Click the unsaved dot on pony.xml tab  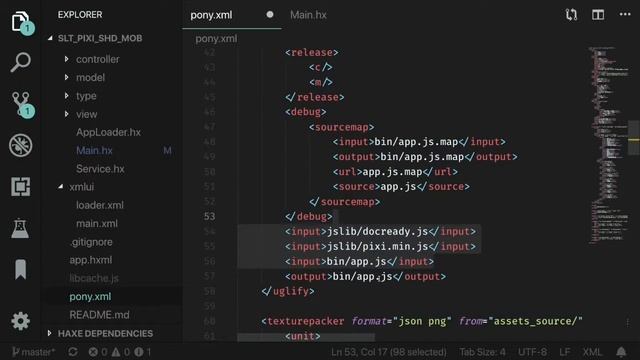[x=270, y=15]
